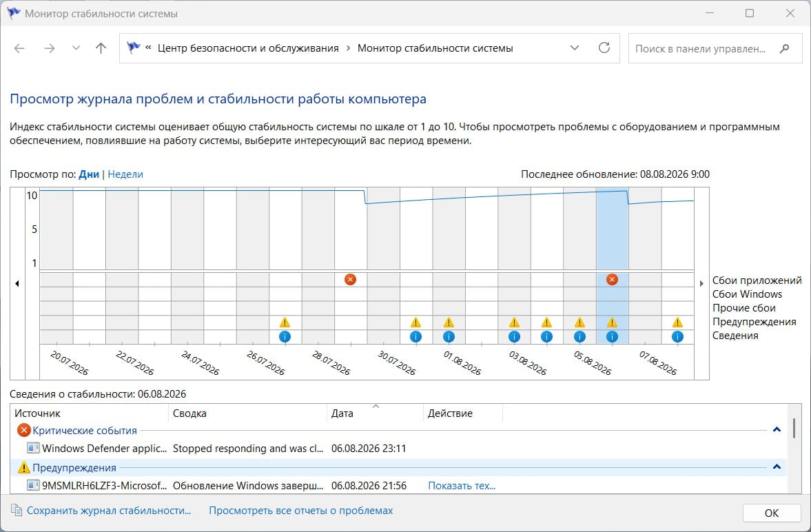Screen dimensions: 811x532
Task: Click the information icon on 04.08.2026
Action: point(546,337)
